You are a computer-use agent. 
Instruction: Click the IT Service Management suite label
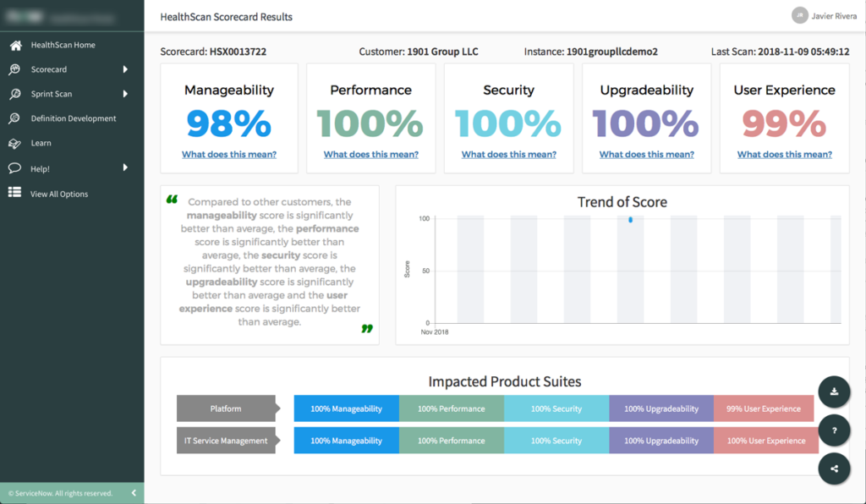coord(226,441)
